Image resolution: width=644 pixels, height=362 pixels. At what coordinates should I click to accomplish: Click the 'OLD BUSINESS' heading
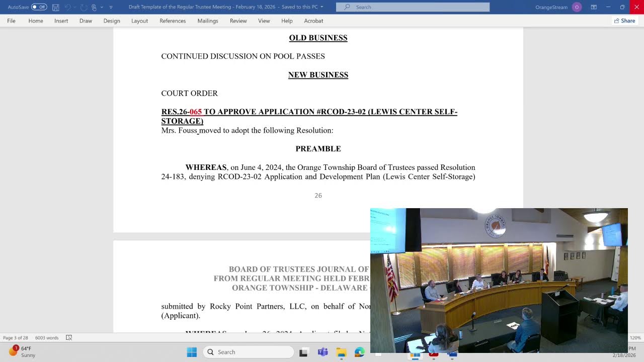pyautogui.click(x=318, y=38)
